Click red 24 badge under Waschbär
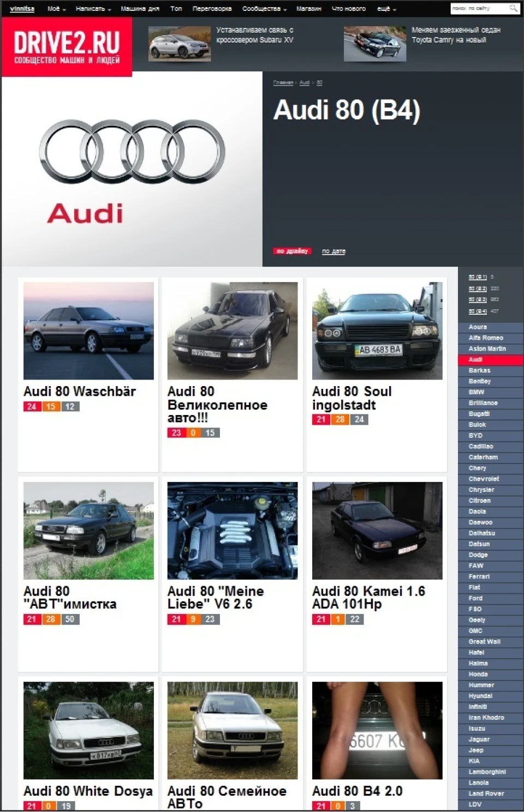This screenshot has height=812, width=524. point(32,407)
